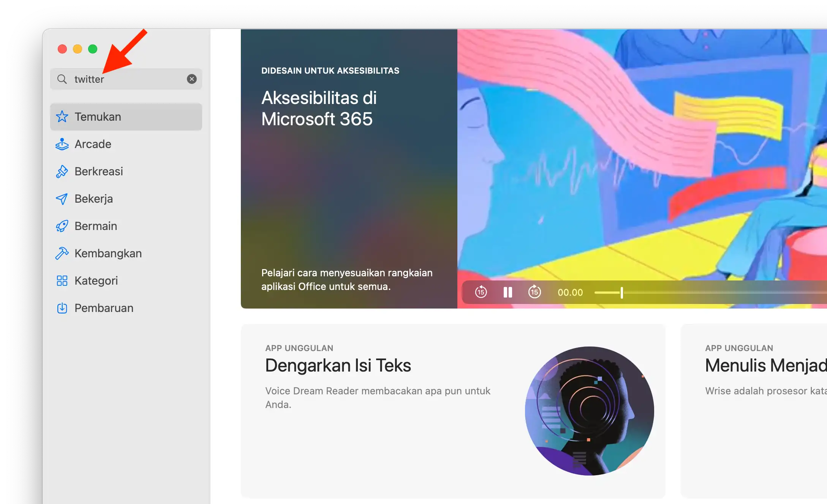Select the Arcade sidebar icon
The image size is (827, 504).
pyautogui.click(x=62, y=144)
